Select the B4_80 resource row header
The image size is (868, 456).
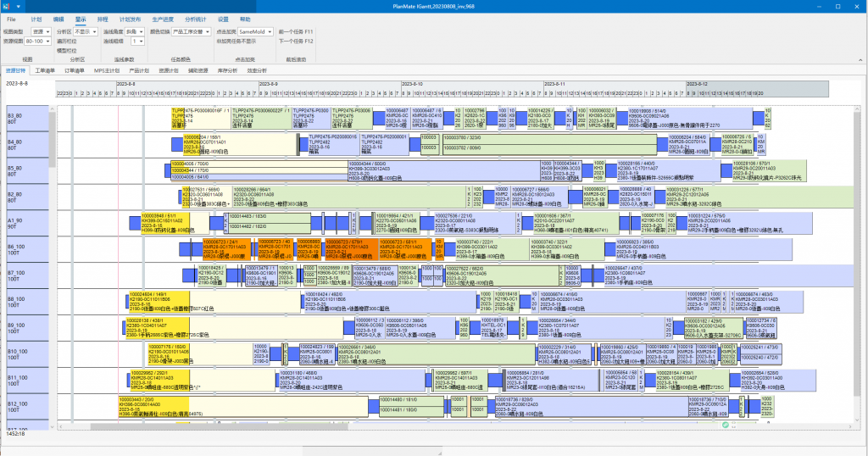28,145
